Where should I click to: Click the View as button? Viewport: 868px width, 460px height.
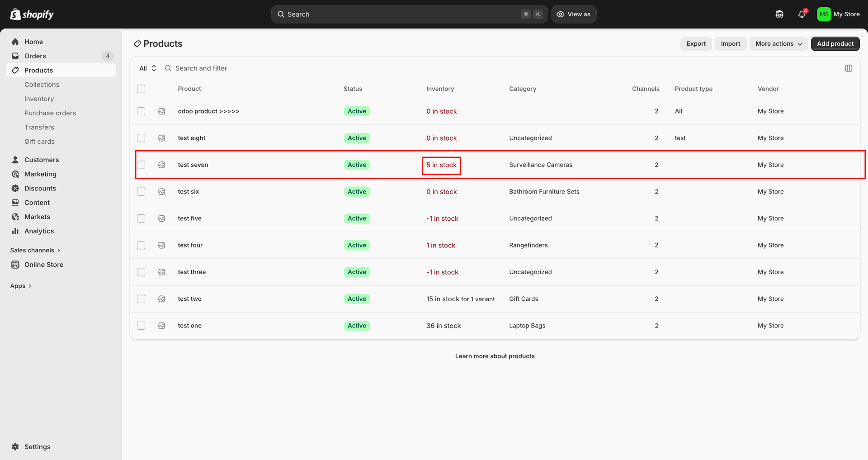pos(574,14)
